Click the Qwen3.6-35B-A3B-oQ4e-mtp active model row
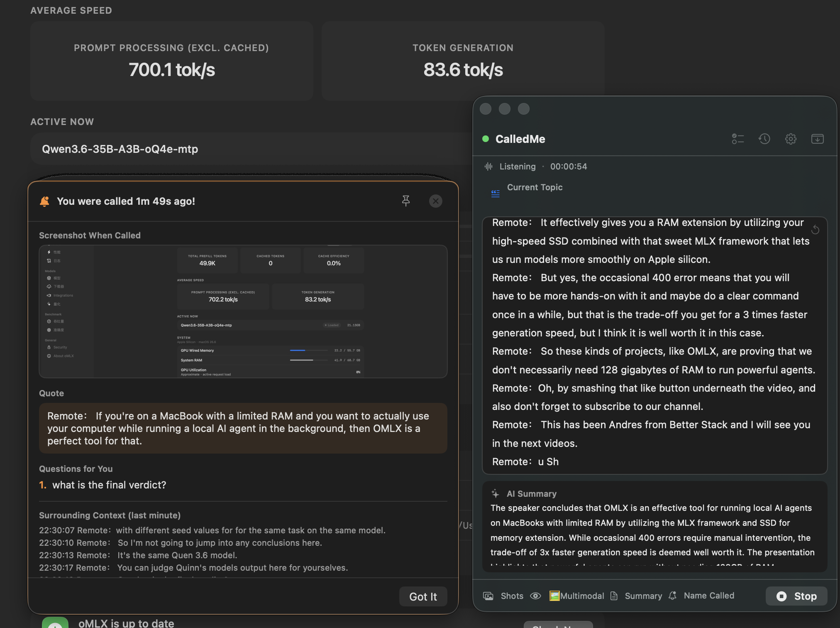The image size is (840, 628). click(x=252, y=149)
